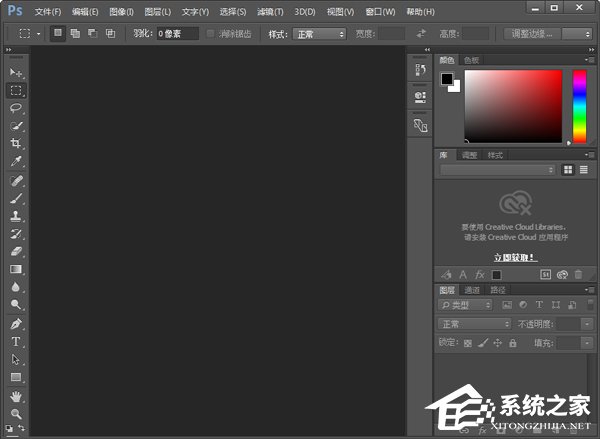Open the 滤镜(T) menu
Viewport: 600px width, 439px height.
tap(270, 12)
